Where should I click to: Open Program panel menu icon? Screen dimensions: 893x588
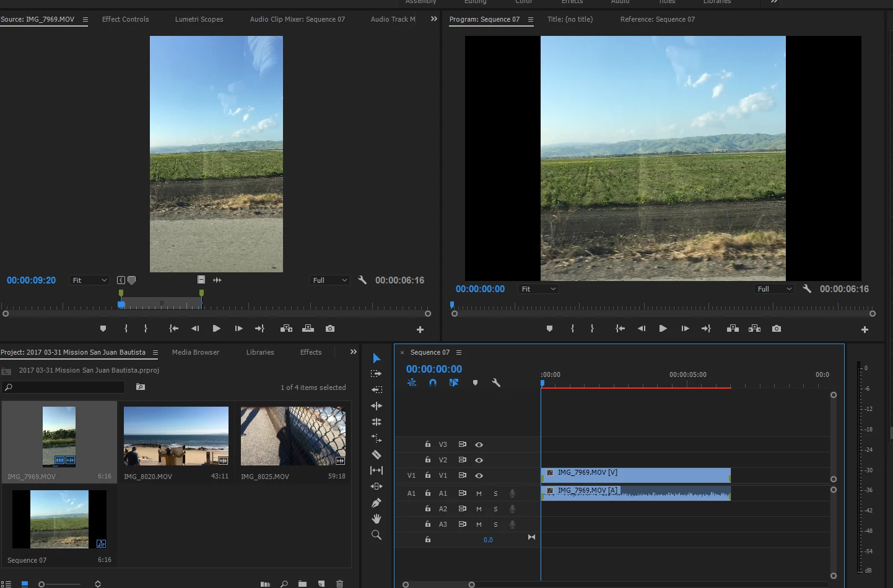531,20
